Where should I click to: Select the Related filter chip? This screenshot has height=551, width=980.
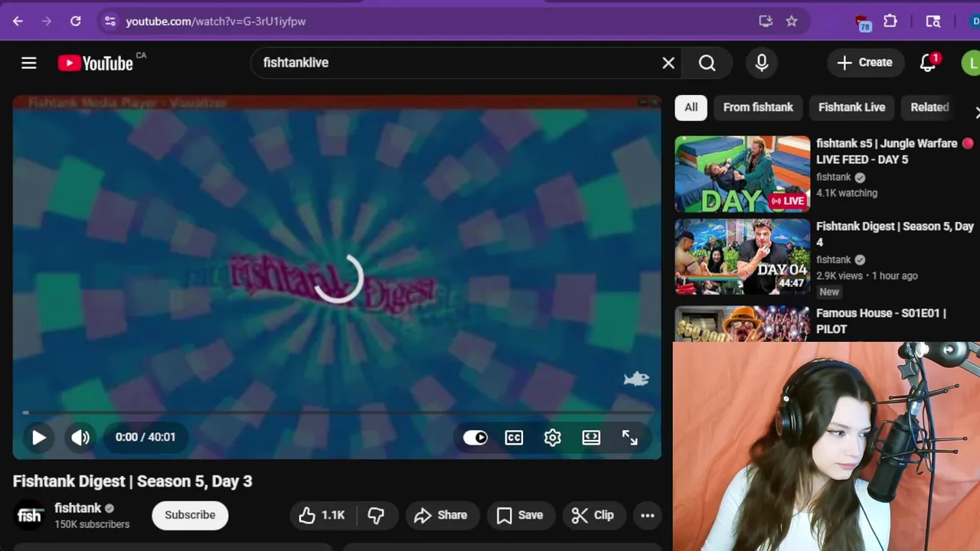tap(929, 107)
